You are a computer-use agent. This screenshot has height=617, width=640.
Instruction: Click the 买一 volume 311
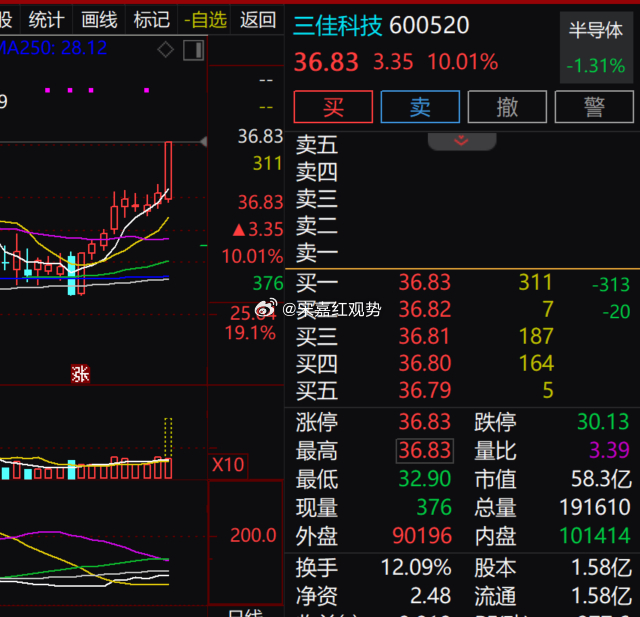tap(535, 282)
